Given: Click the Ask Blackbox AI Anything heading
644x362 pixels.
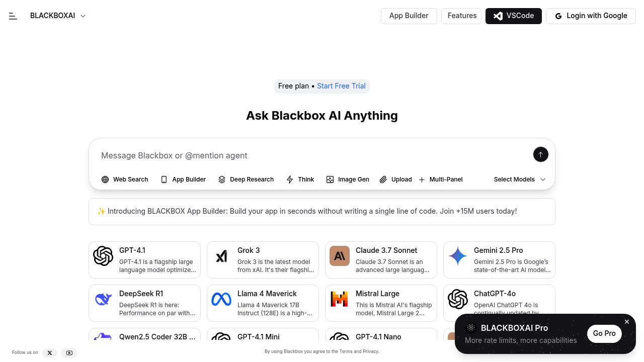Looking at the screenshot, I should tap(322, 116).
